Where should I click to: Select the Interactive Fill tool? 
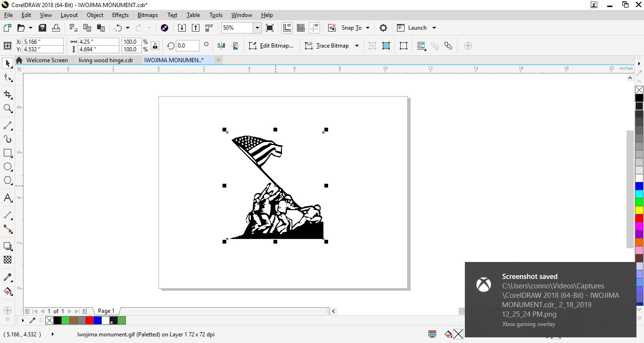pyautogui.click(x=8, y=291)
